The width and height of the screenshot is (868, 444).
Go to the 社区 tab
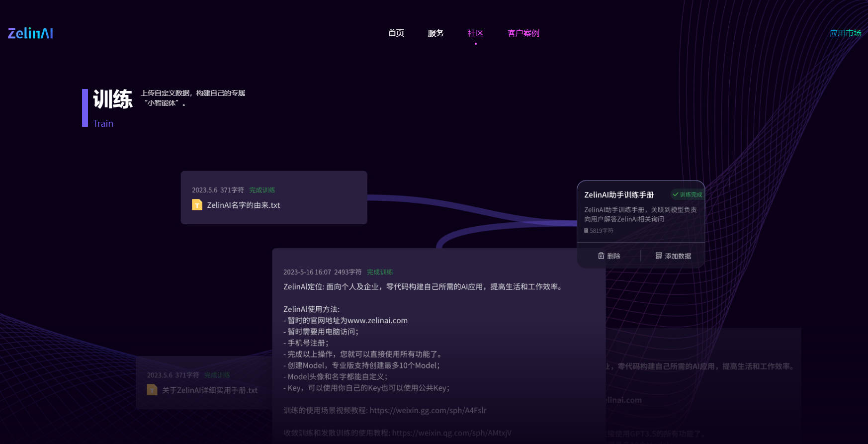[475, 33]
